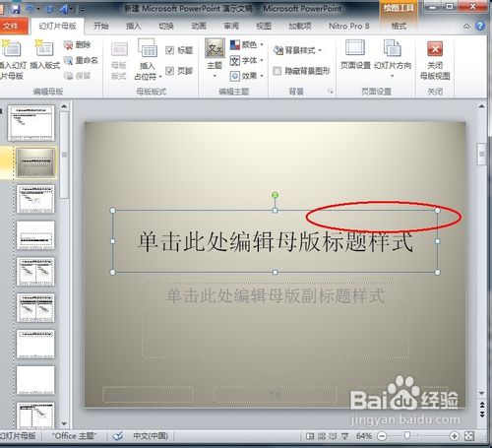Screen dimensions: 492x448
Task: Open the File (文件) tab
Action: 13,26
